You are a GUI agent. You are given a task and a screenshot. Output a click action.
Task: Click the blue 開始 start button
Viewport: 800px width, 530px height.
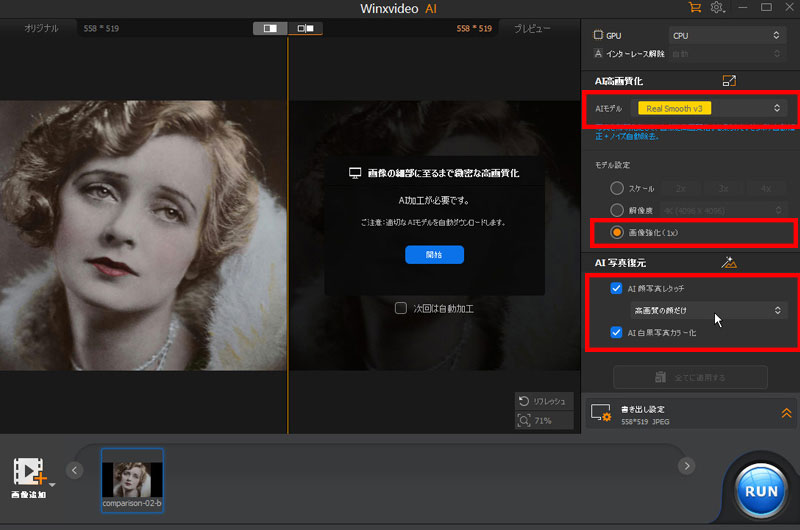[x=434, y=255]
